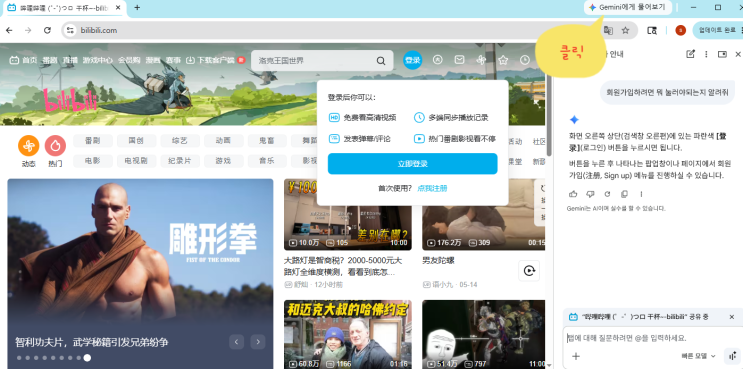Click the blue 登录 circle button

pos(413,60)
